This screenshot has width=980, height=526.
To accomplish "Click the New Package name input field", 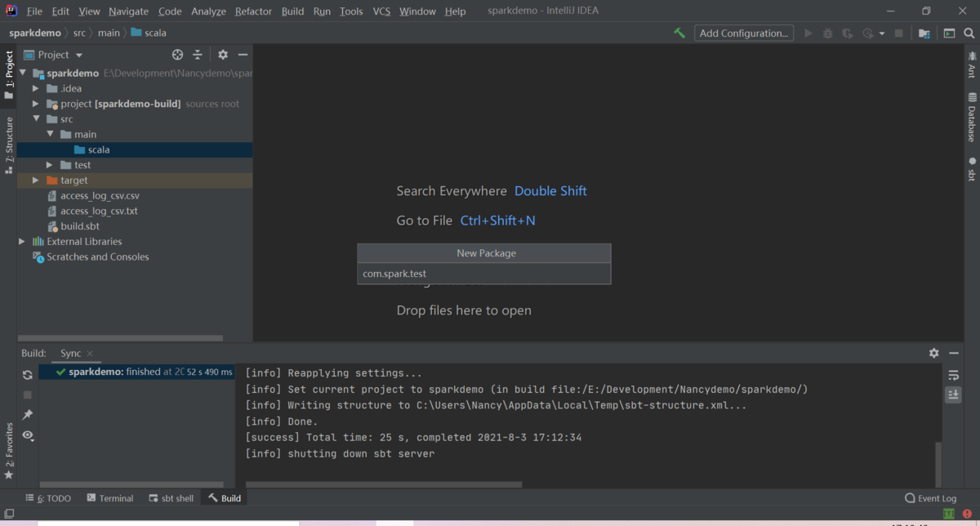I will coord(484,274).
